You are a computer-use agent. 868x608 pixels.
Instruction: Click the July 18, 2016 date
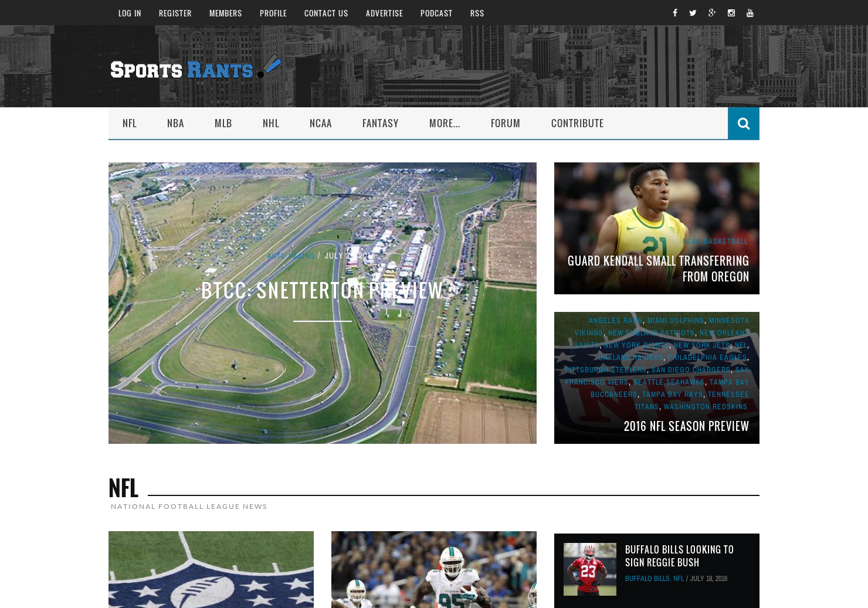pyautogui.click(x=708, y=579)
